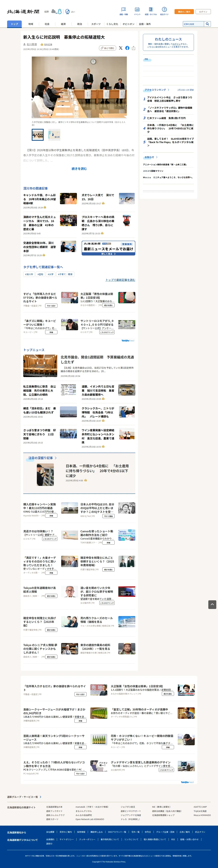
Task: Select the #大学 tag
Action: [x=51, y=274]
